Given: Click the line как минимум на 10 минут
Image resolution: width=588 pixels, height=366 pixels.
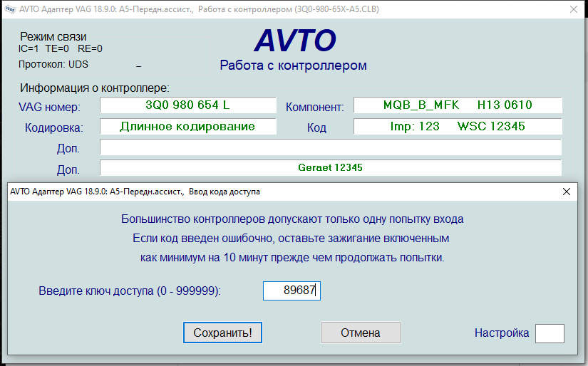Looking at the screenshot, I should (292, 258).
